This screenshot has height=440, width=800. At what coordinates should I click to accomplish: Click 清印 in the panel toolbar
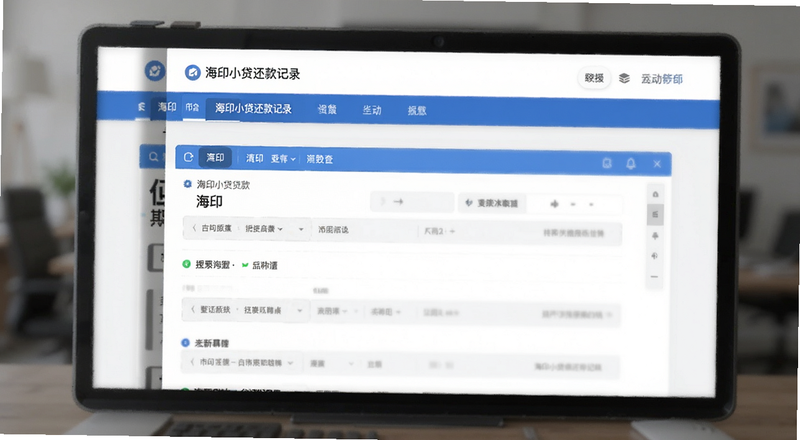tap(255, 158)
